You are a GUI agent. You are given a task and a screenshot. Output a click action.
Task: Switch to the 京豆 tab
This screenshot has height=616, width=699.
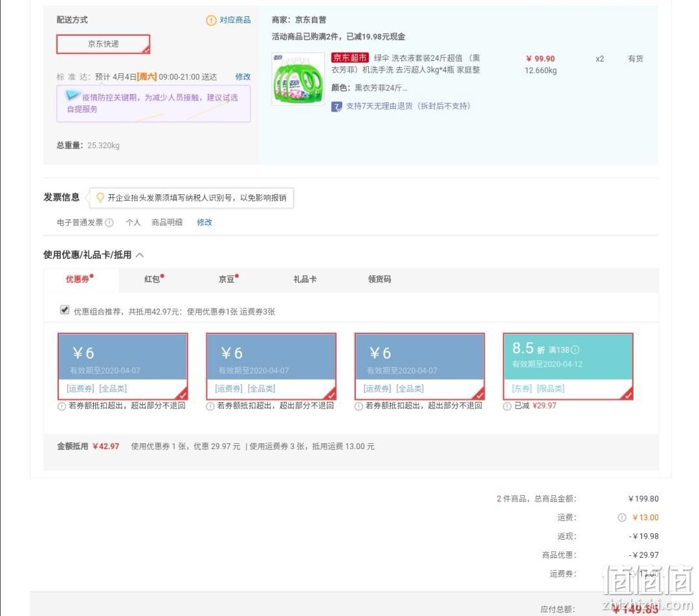228,279
